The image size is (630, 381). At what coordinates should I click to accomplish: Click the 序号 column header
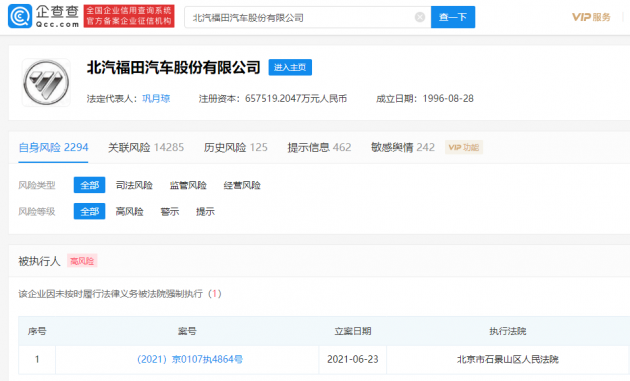point(37,331)
